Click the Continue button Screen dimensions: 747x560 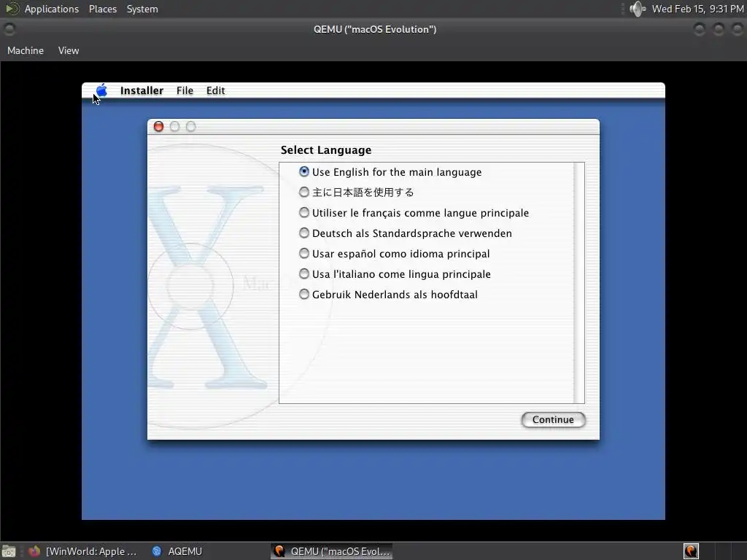coord(553,419)
